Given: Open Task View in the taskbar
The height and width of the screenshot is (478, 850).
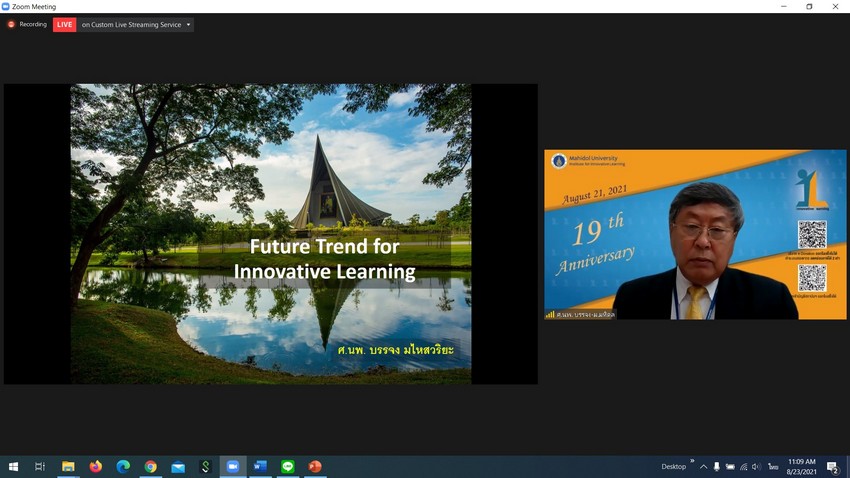Looking at the screenshot, I should pos(40,466).
